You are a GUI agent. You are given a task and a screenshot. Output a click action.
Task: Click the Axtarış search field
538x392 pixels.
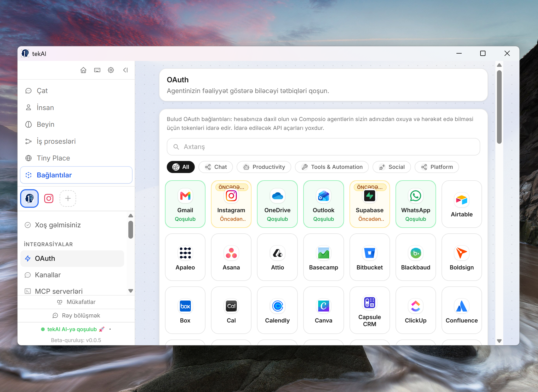coord(323,147)
